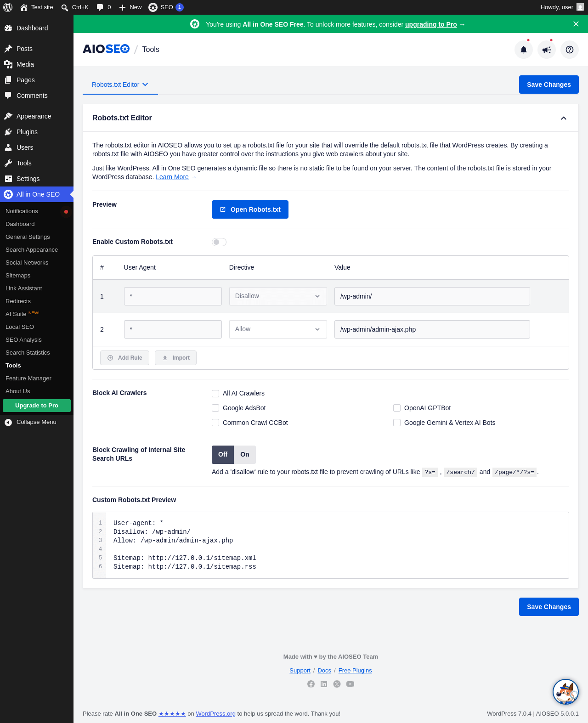The image size is (588, 723).
Task: Click the User Agent field in rule 1
Action: pos(173,296)
